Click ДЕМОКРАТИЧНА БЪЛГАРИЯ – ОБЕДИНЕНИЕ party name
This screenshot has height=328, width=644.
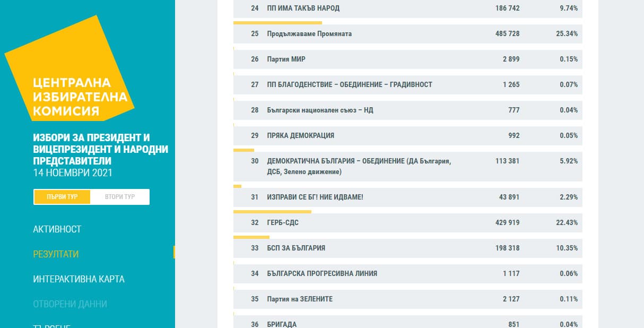(x=359, y=161)
